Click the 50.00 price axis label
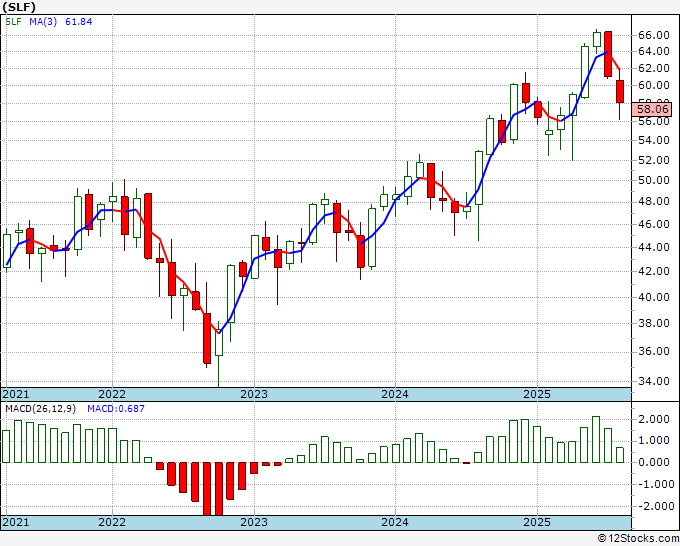The width and height of the screenshot is (680, 546). click(654, 180)
